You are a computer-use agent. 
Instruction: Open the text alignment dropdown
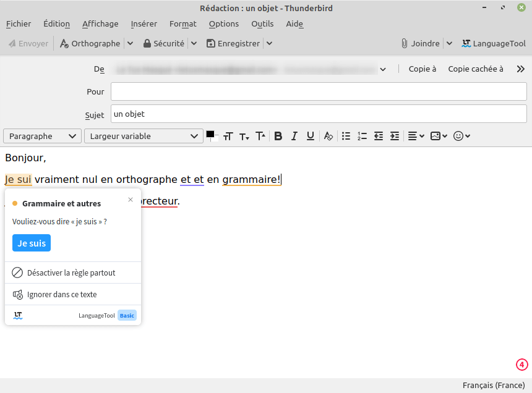[x=416, y=136]
